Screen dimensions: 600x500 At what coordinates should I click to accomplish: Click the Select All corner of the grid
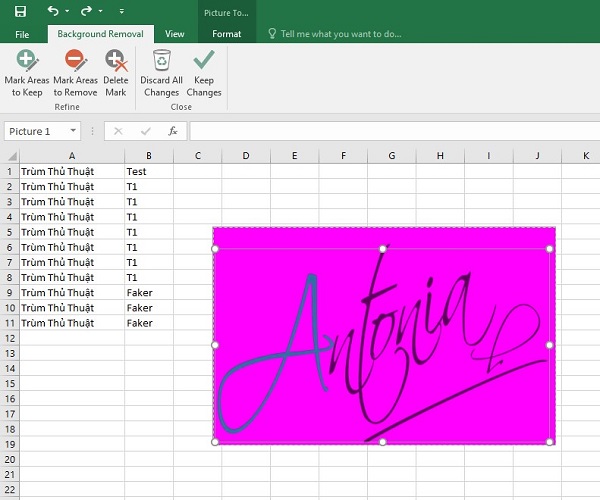pyautogui.click(x=9, y=156)
